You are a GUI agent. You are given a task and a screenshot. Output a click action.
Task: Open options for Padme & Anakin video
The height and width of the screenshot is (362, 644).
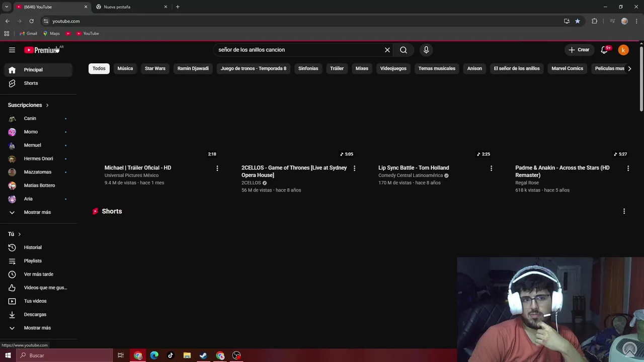628,168
